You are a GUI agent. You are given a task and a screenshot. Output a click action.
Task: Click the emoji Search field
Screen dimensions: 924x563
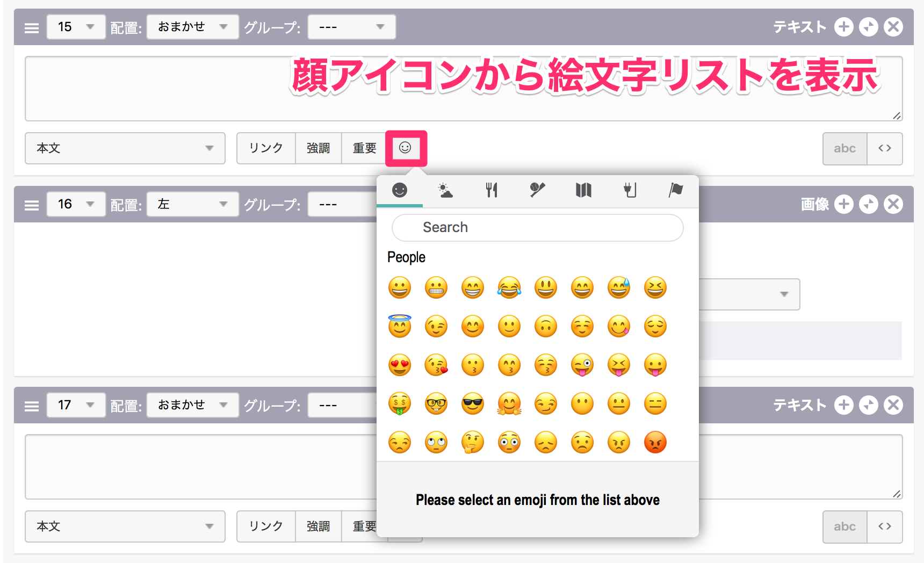[x=537, y=228]
